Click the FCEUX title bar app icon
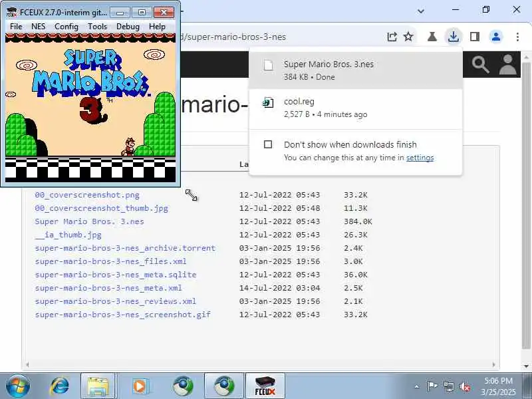The width and height of the screenshot is (532, 399). tap(11, 12)
